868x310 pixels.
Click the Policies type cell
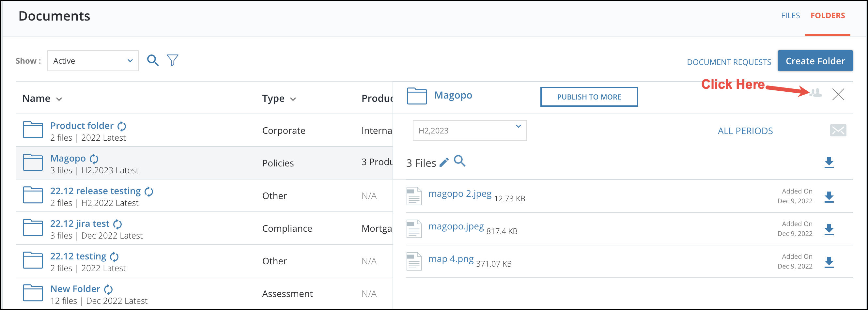tap(278, 163)
